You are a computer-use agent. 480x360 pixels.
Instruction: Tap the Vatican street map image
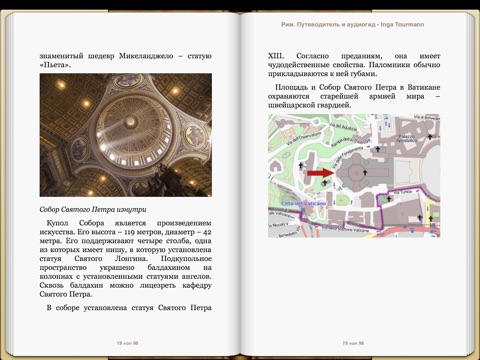pos(354,176)
